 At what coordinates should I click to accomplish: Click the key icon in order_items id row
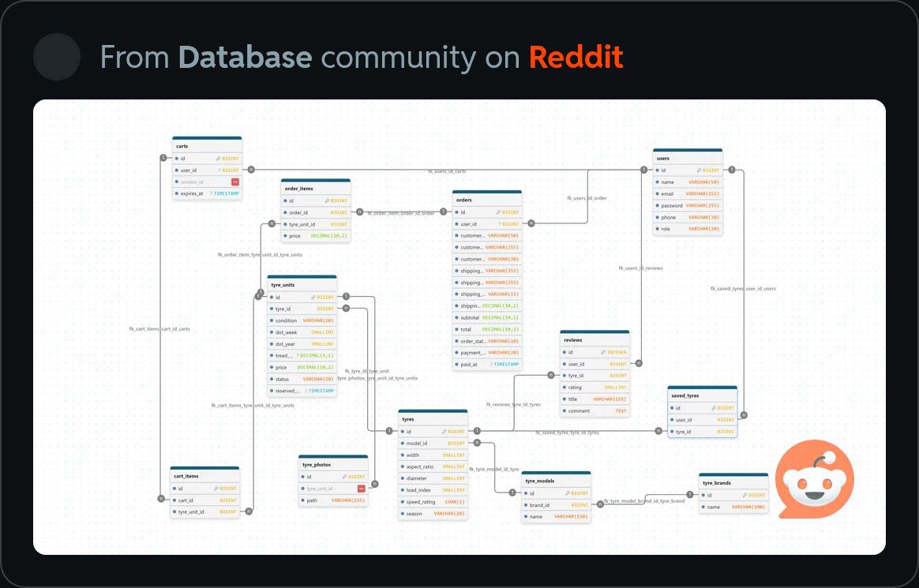[x=326, y=201]
